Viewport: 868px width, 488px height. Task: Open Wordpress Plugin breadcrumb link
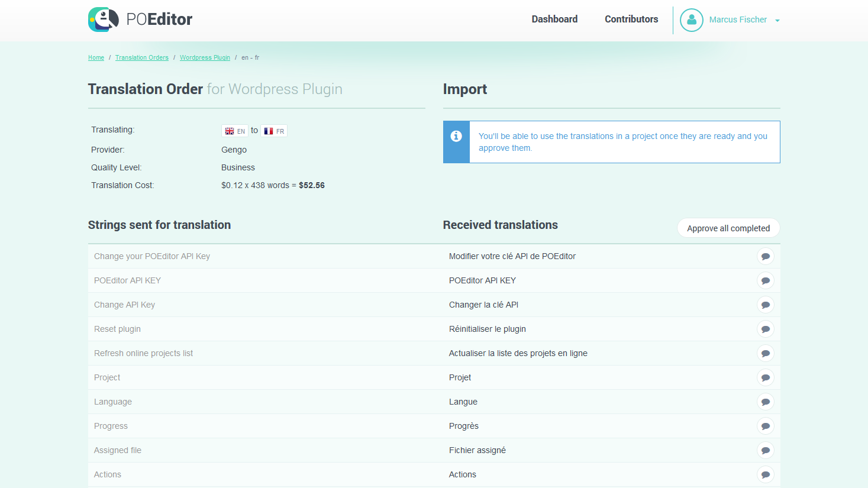[x=205, y=57]
